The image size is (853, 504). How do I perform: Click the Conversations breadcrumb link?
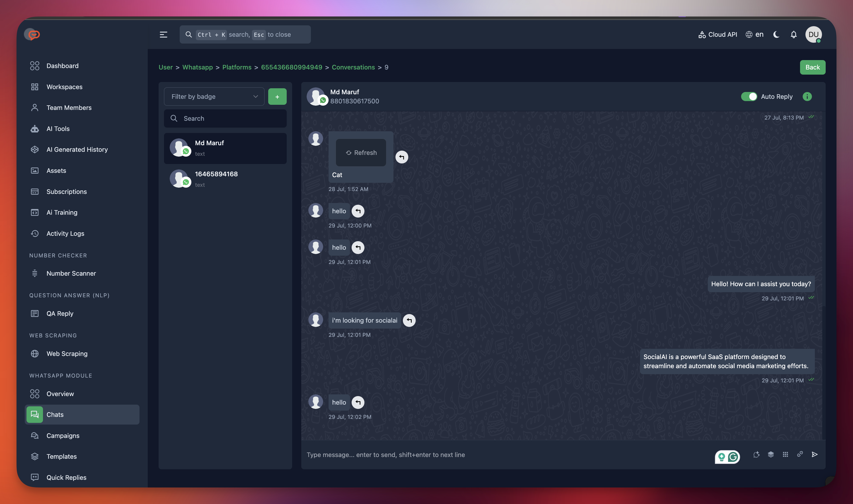tap(353, 67)
